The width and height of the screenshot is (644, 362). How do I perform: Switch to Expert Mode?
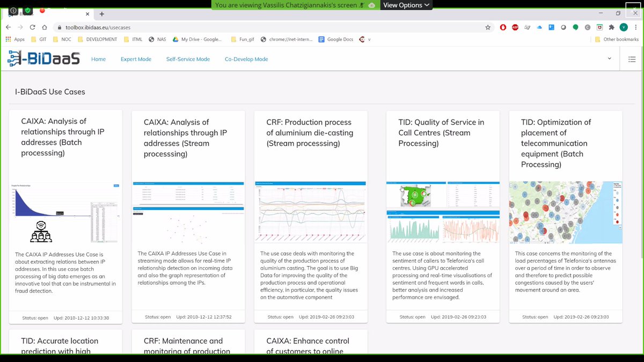click(136, 59)
